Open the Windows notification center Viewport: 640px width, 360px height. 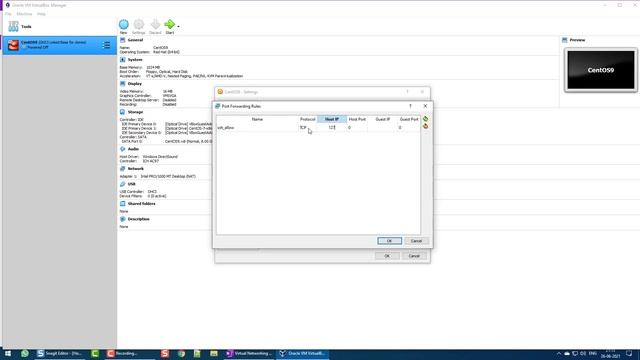coord(629,353)
